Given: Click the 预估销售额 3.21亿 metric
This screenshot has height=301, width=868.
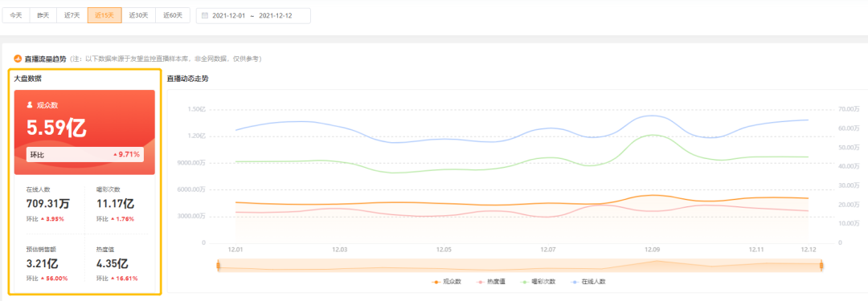Looking at the screenshot, I should coord(47,264).
